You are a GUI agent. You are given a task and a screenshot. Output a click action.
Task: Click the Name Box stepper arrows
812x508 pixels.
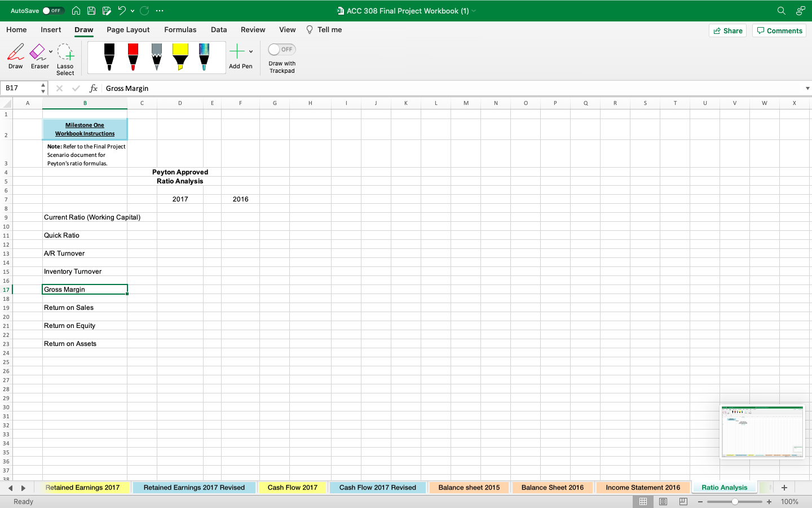click(x=43, y=88)
